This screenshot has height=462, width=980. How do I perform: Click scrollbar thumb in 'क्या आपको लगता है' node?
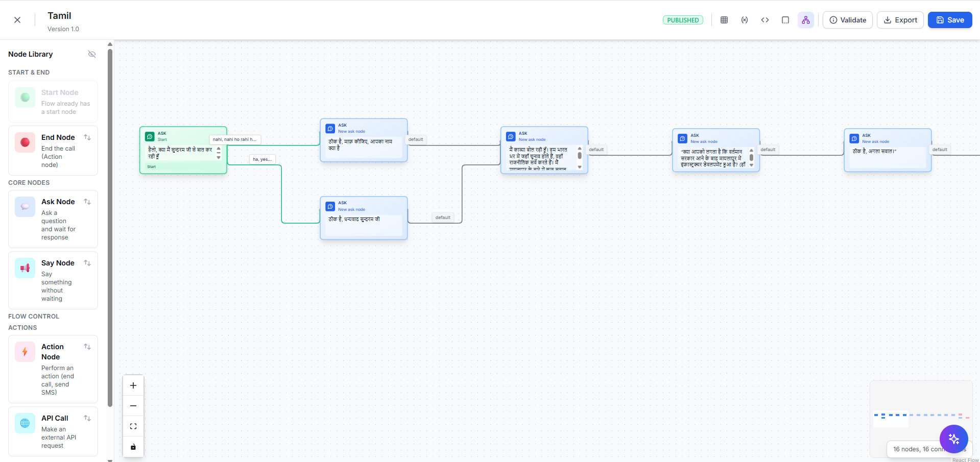751,158
